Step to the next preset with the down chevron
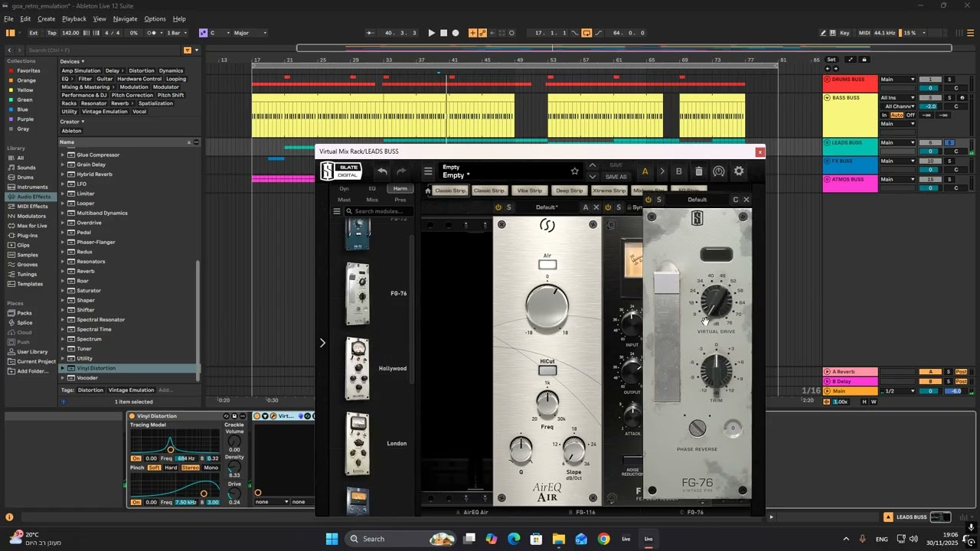The image size is (980, 551). [x=592, y=177]
